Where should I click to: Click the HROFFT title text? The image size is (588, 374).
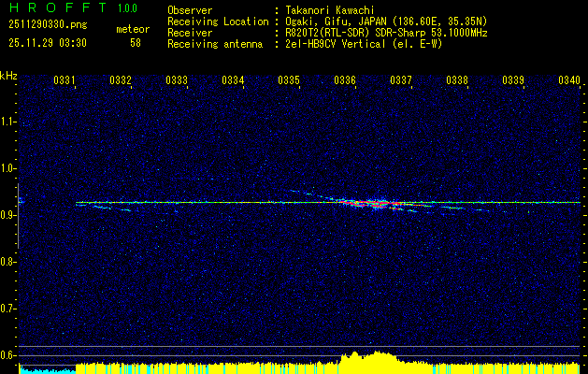(x=59, y=7)
